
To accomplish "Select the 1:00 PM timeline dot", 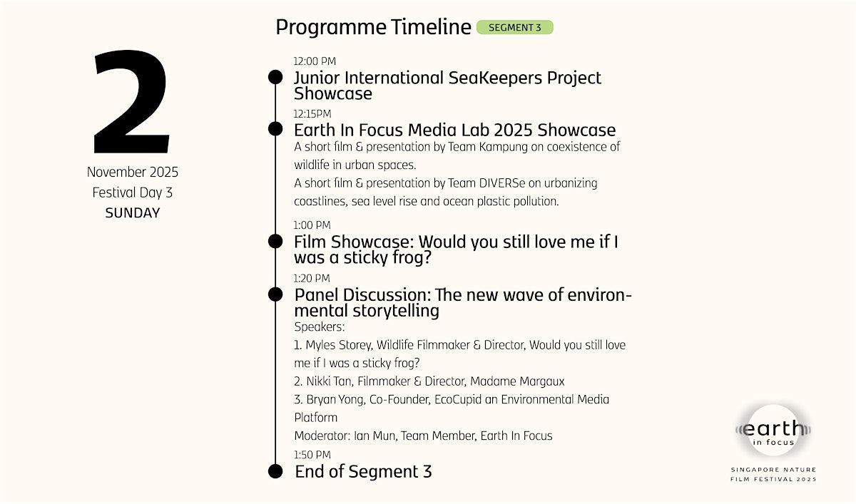I will coord(275,241).
